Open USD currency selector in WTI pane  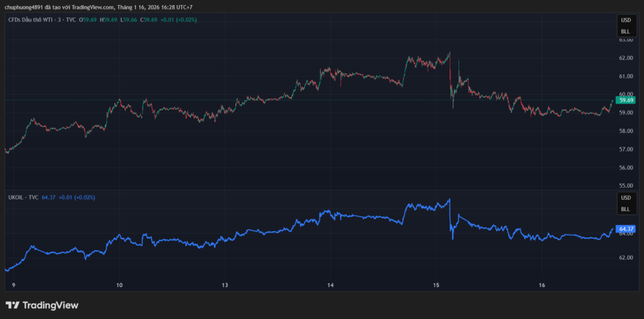[625, 20]
